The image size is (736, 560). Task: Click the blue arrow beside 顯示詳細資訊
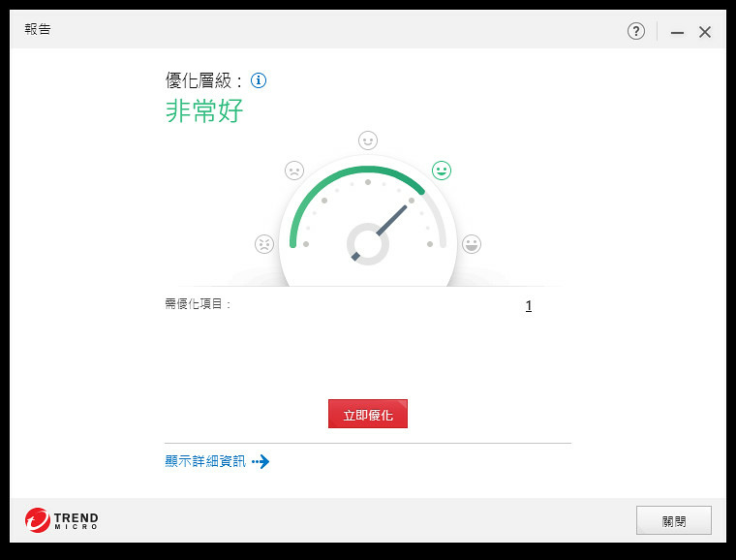point(261,461)
